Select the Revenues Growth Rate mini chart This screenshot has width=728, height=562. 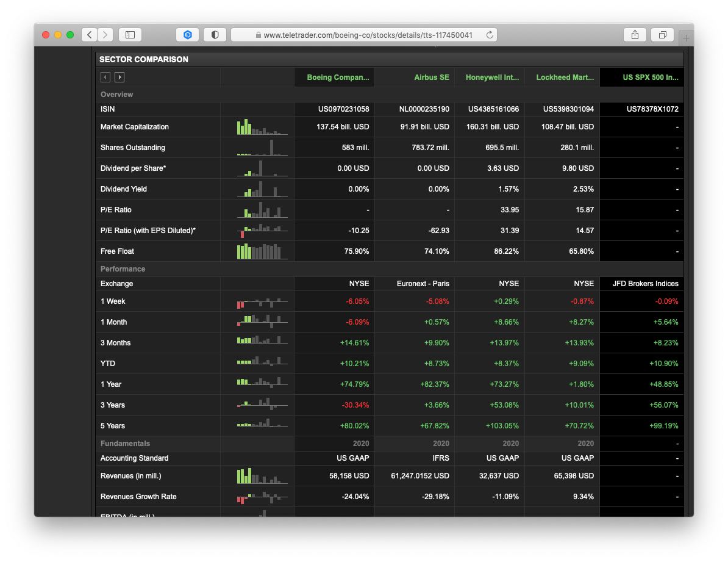tap(262, 497)
